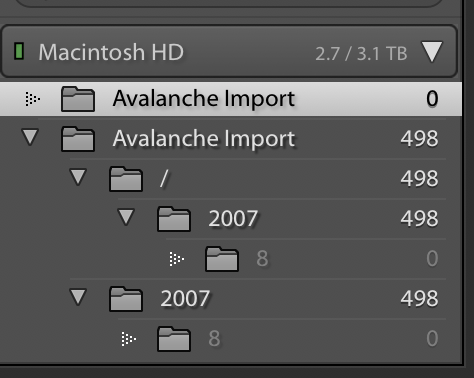474x378 pixels.
Task: Click folder icon of the bottom 8 folder
Action: (174, 339)
